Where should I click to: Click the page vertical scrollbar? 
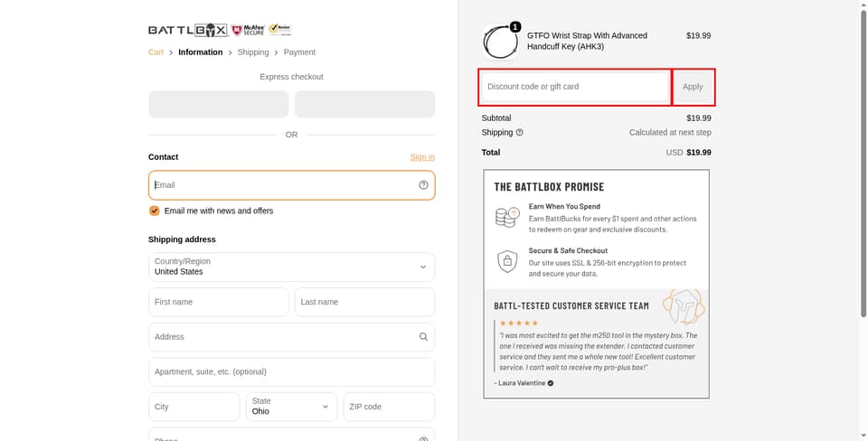[x=863, y=164]
